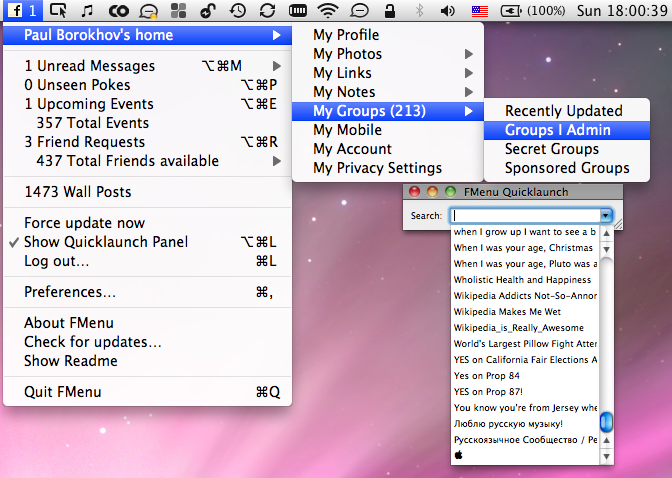
Task: Select When I was your age, Christmas entry
Action: click(x=525, y=248)
